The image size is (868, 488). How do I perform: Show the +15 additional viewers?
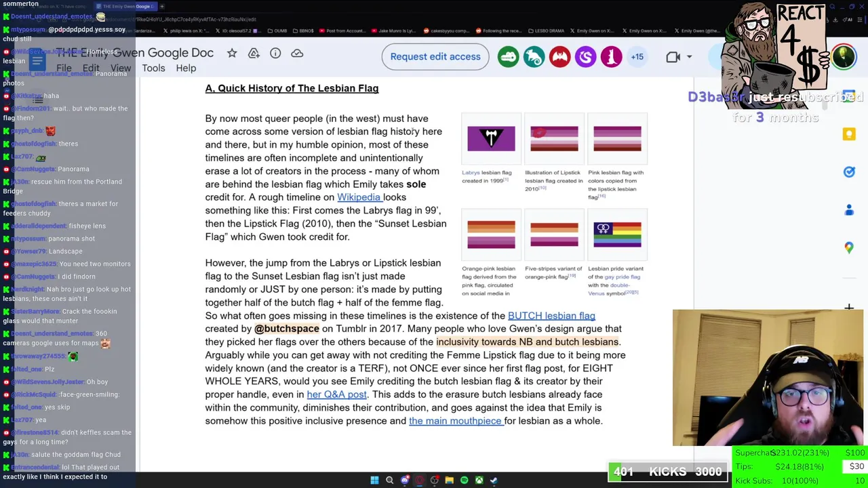click(637, 57)
